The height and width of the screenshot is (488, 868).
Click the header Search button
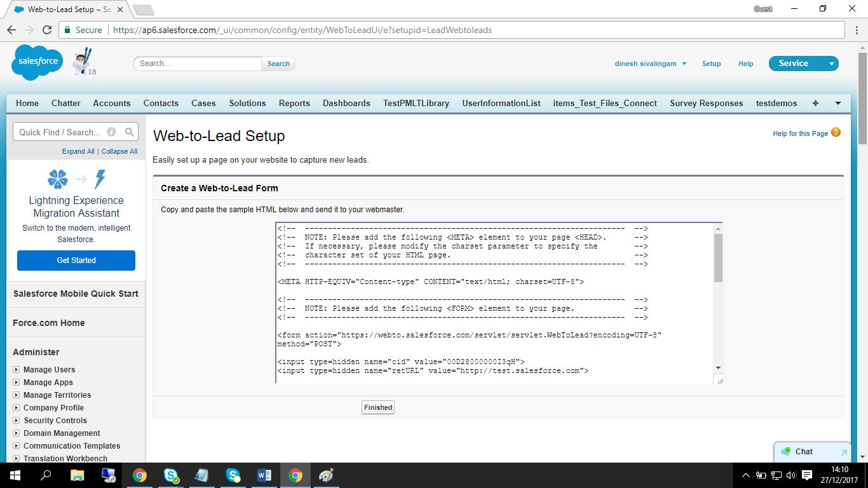click(x=278, y=64)
